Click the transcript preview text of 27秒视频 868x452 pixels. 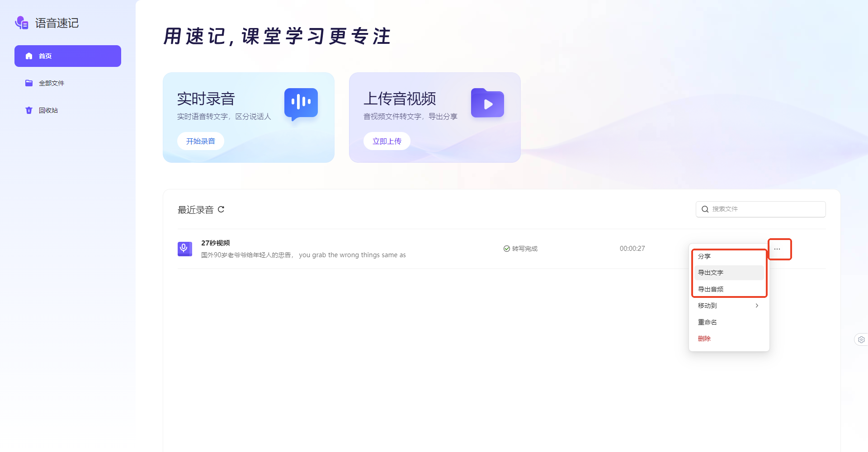303,255
